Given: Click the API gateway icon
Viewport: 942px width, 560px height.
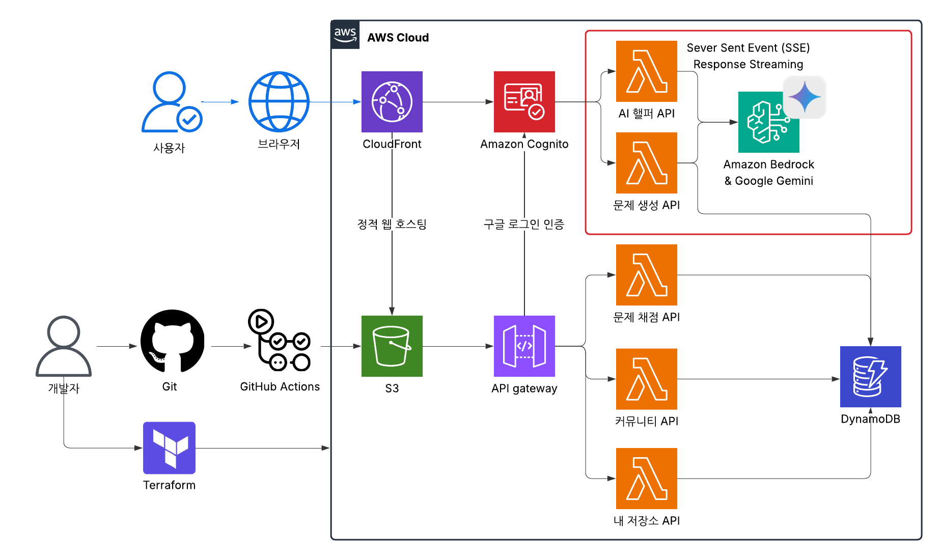Looking at the screenshot, I should (524, 346).
